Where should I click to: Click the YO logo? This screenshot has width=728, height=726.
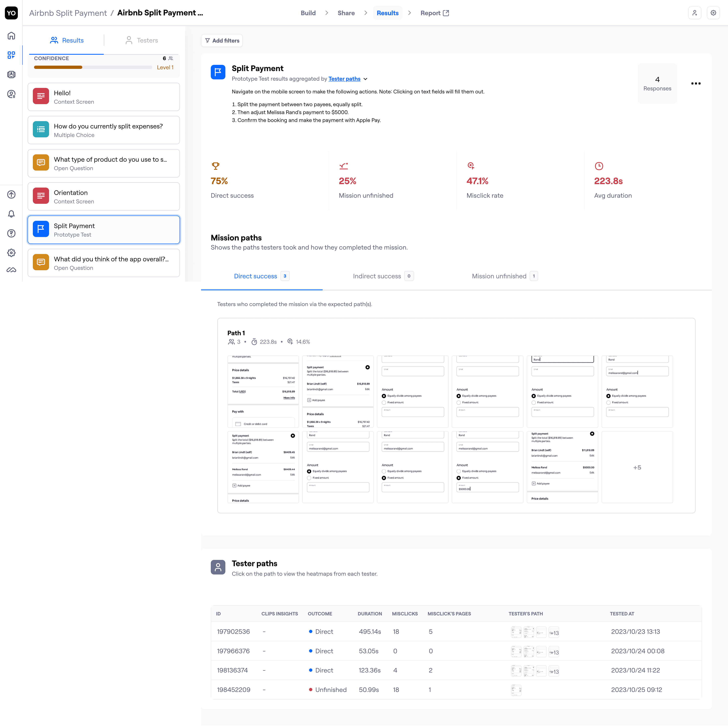[11, 13]
